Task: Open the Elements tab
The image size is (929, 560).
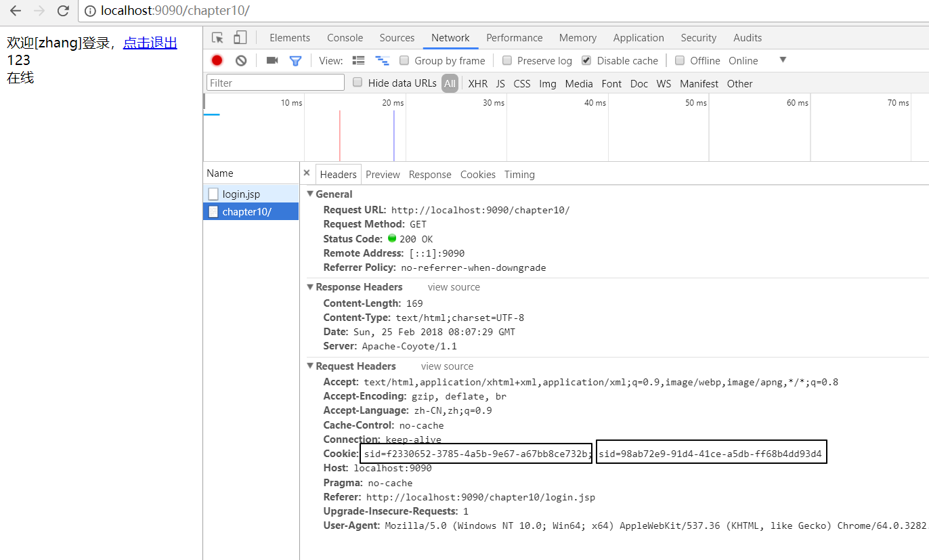Action: click(x=290, y=38)
